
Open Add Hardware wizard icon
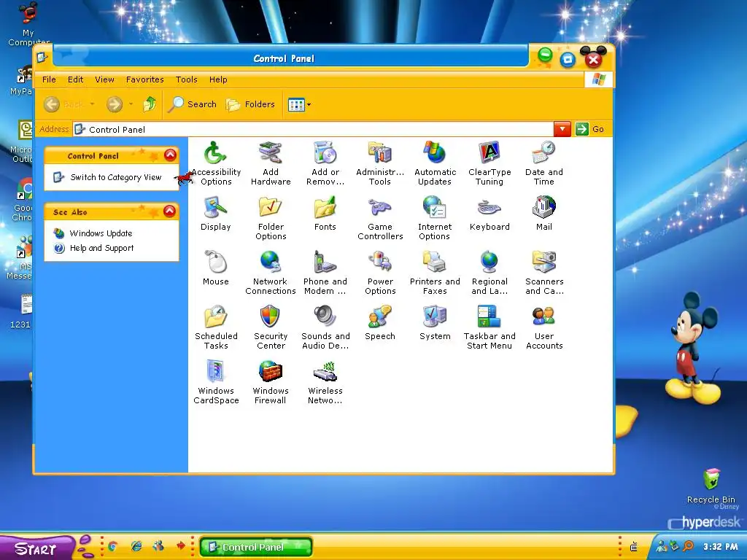(x=271, y=163)
